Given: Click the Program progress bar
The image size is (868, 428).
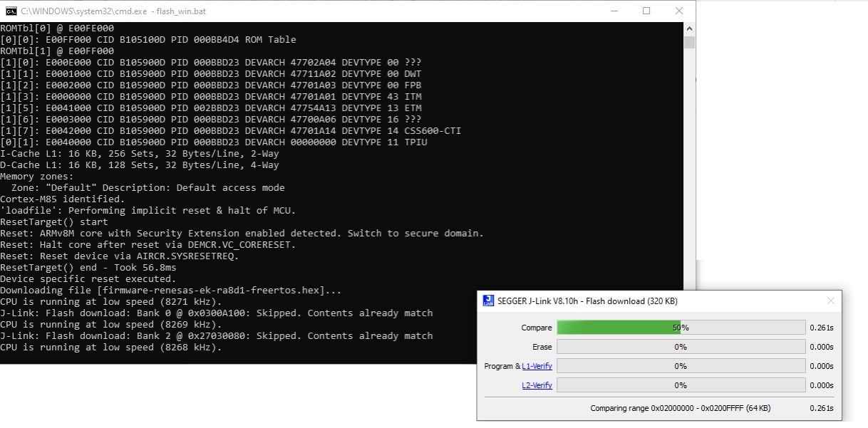Looking at the screenshot, I should coord(681,366).
